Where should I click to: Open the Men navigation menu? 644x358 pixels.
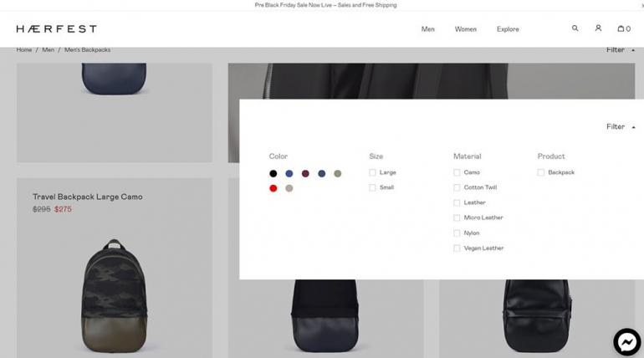tap(427, 29)
